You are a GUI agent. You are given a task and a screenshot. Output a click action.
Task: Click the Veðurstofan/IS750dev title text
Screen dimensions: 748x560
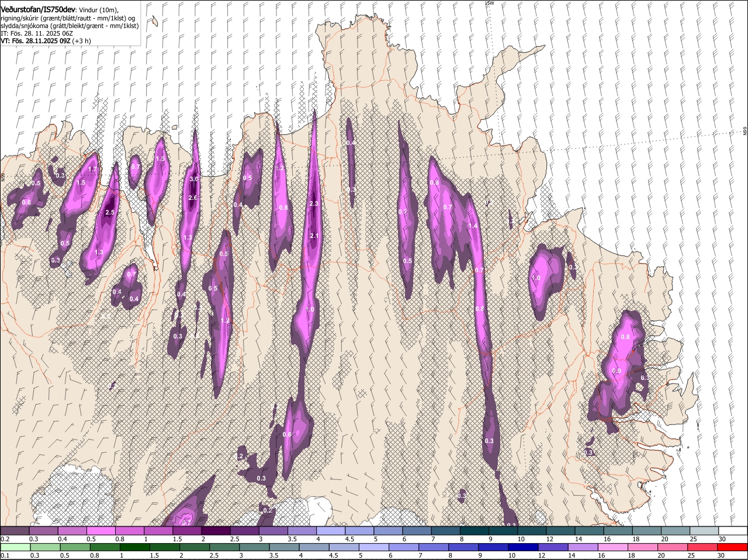coord(38,9)
